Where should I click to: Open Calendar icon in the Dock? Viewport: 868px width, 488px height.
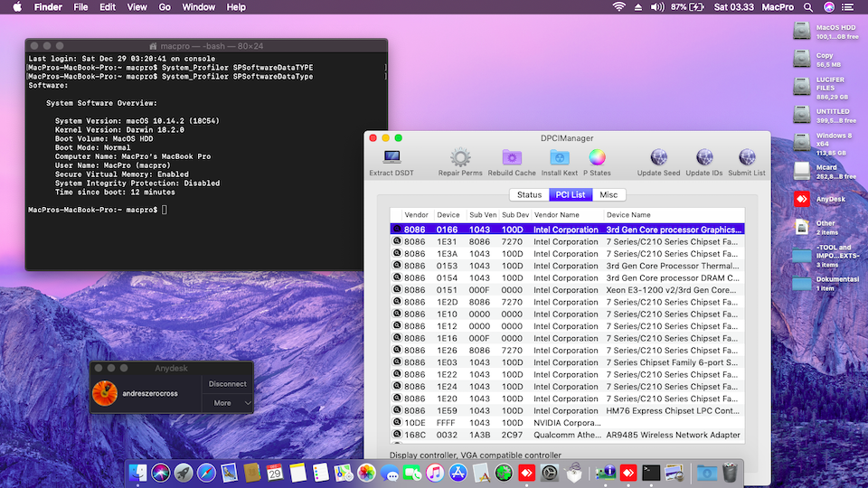click(275, 473)
